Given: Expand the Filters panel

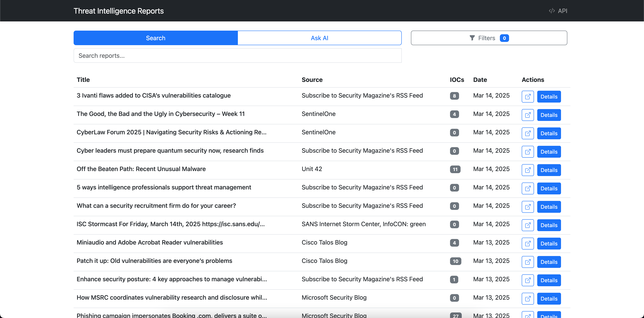Looking at the screenshot, I should tap(489, 38).
